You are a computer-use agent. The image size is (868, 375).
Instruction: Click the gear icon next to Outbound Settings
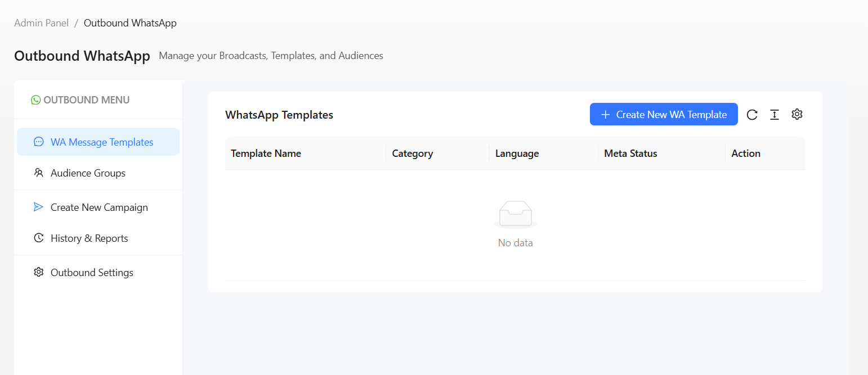tap(38, 272)
